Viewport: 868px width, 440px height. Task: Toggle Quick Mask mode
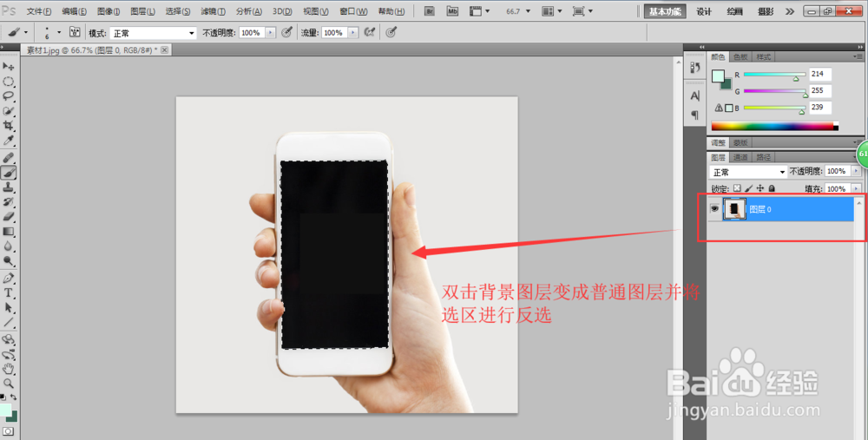pos(9,431)
